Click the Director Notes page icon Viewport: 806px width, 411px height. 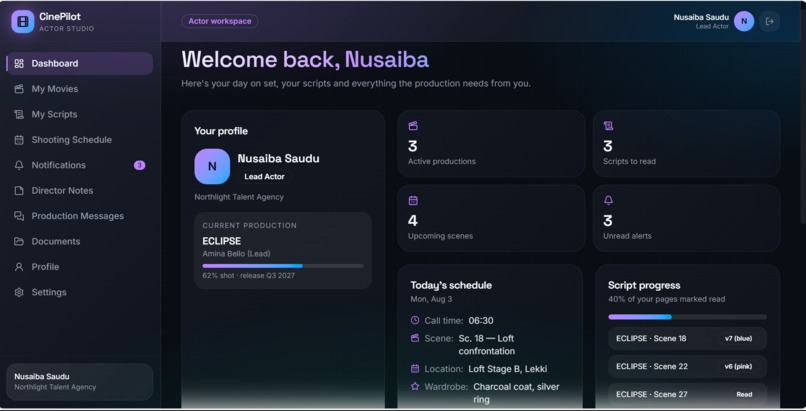tap(19, 191)
